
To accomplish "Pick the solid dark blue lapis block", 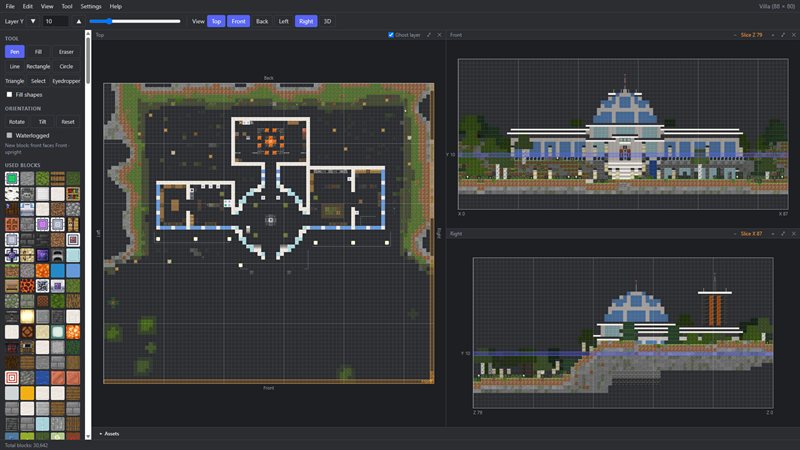I will 42,378.
